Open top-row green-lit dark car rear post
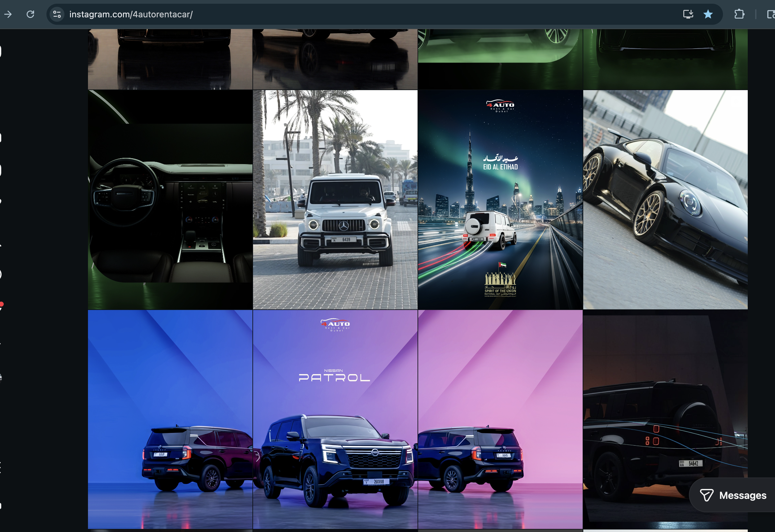Screen dimensions: 775x532 point(665,59)
